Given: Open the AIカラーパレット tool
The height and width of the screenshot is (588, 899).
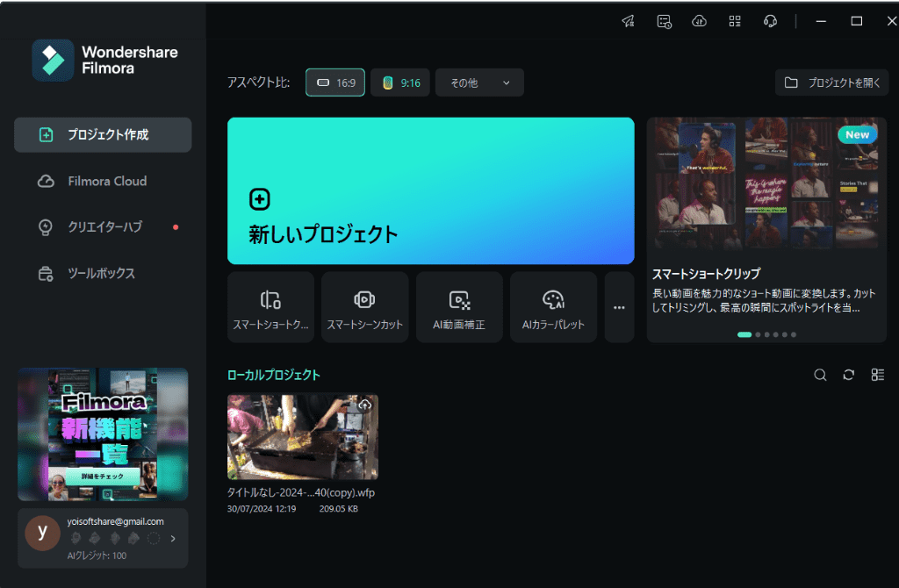Looking at the screenshot, I should pyautogui.click(x=553, y=307).
